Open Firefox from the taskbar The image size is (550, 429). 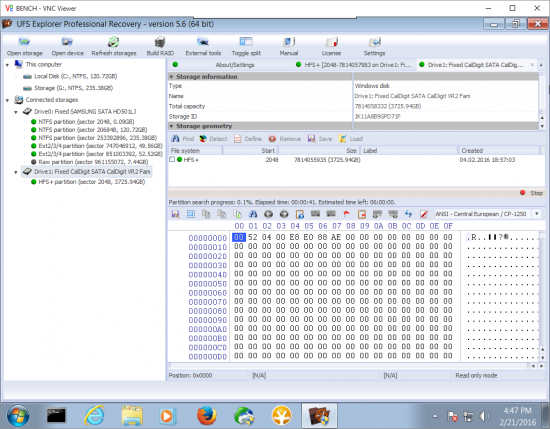click(207, 416)
